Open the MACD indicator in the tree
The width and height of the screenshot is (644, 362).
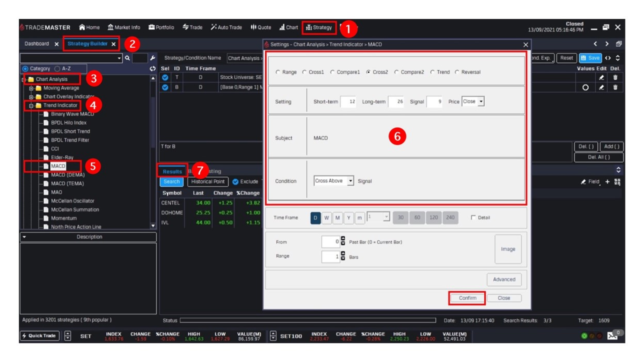[58, 166]
